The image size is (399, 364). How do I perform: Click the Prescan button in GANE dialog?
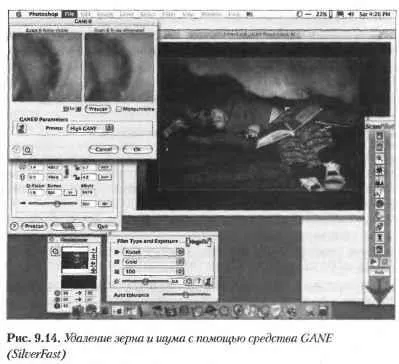coord(98,109)
